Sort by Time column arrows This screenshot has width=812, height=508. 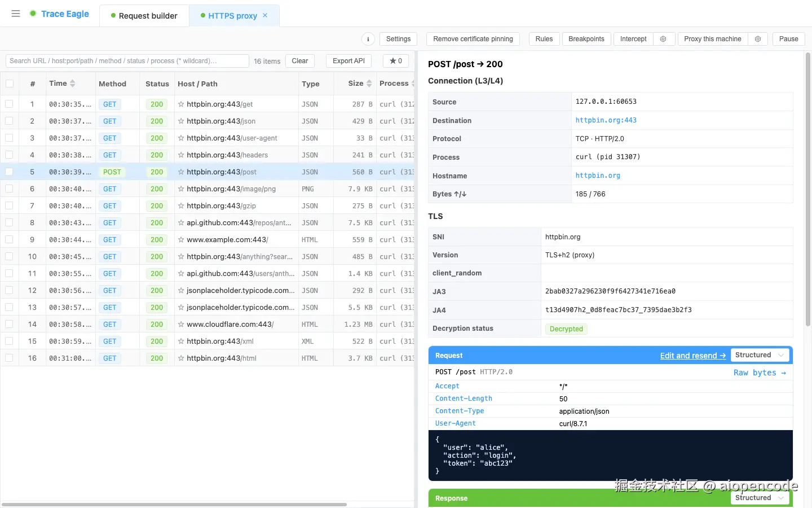tap(73, 84)
